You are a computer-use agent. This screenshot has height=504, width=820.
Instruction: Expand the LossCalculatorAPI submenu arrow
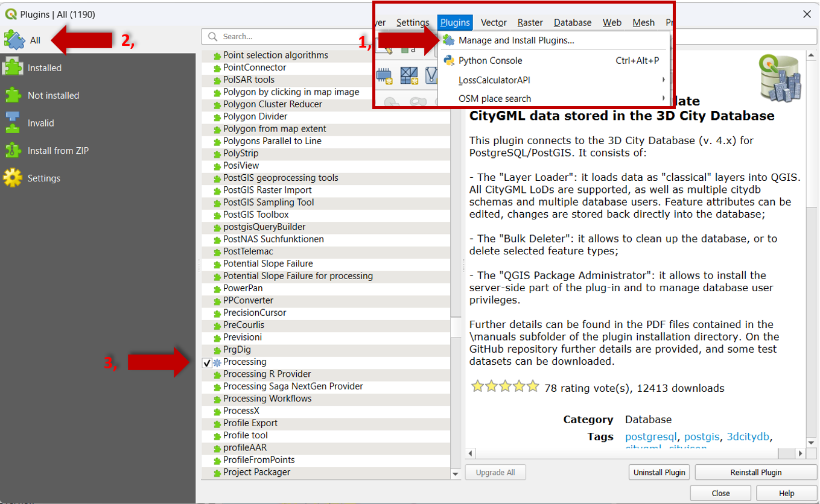pos(663,80)
